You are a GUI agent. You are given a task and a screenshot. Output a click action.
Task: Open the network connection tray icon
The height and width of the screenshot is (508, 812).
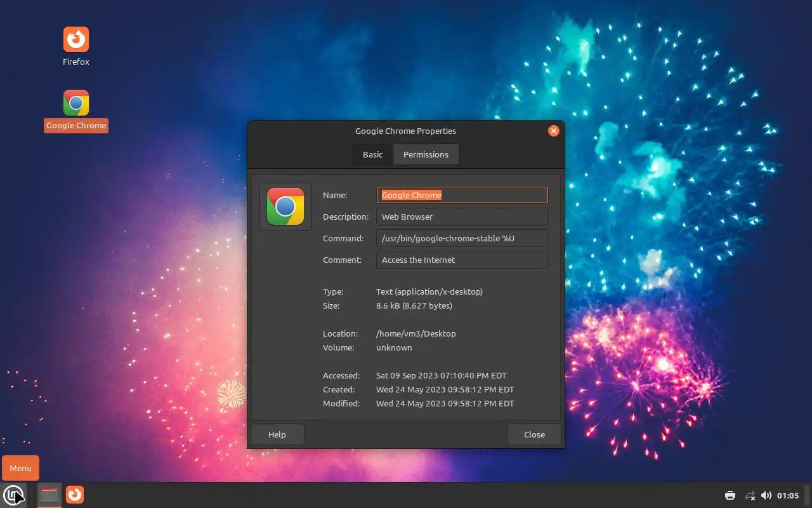coord(749,495)
